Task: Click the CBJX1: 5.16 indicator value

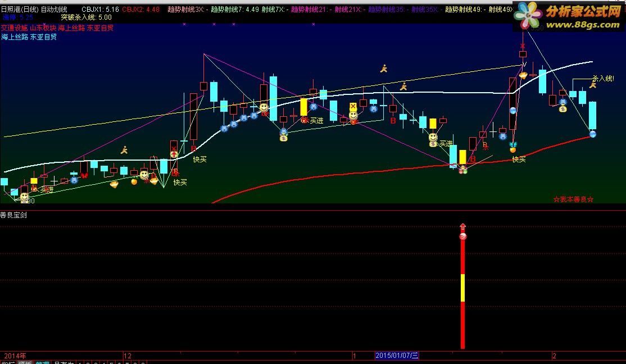Action: tap(100, 9)
